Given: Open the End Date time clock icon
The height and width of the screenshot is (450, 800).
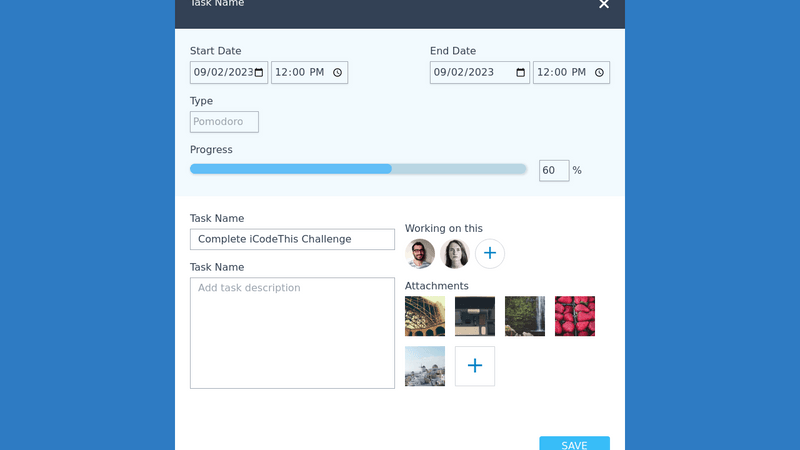Looking at the screenshot, I should click(x=599, y=72).
